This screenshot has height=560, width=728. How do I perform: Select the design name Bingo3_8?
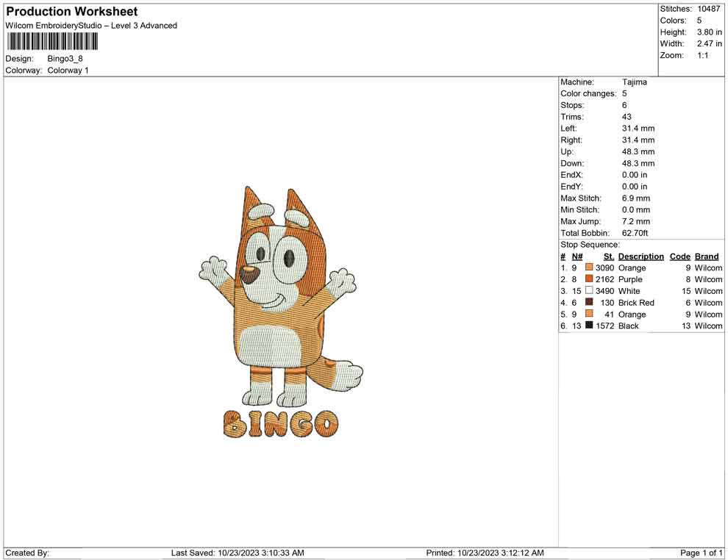(x=65, y=59)
